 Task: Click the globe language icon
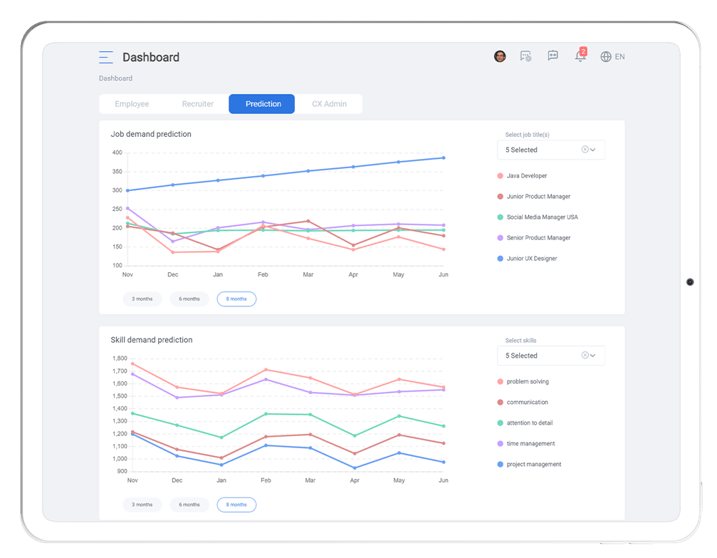pos(606,57)
